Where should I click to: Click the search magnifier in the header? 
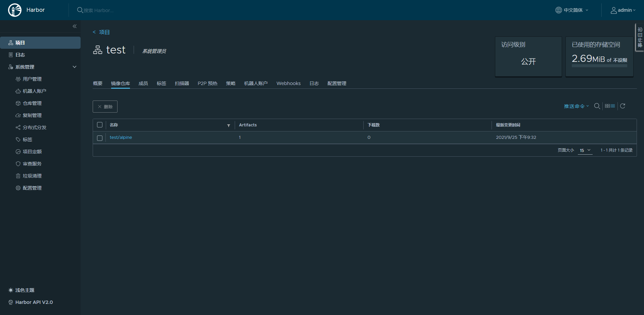point(80,10)
